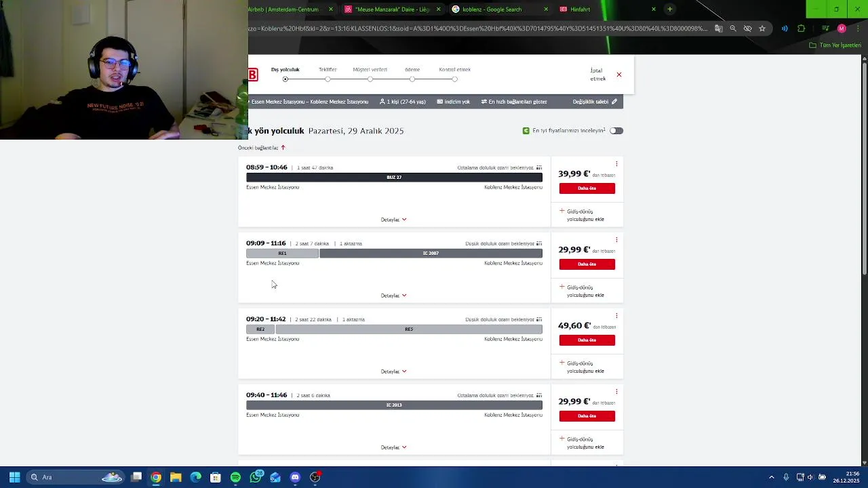Screen dimensions: 868x488
Task: Open the media control icon in Chrome toolbar
Action: click(825, 28)
